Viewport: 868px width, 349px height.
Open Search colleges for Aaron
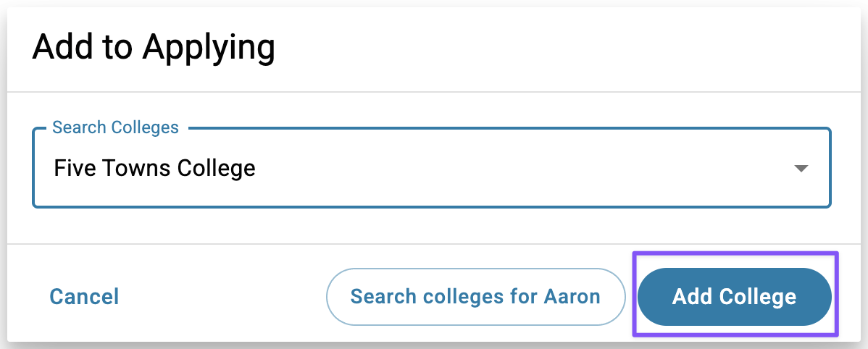(475, 296)
